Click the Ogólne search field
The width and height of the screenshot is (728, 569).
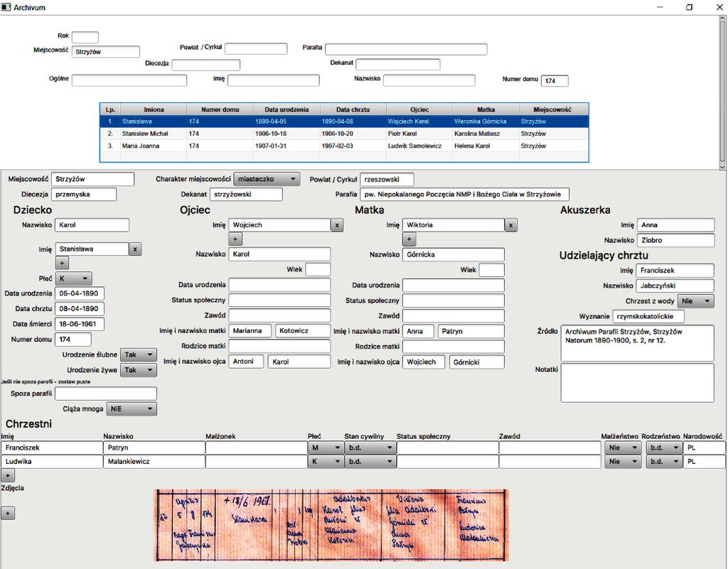(129, 80)
